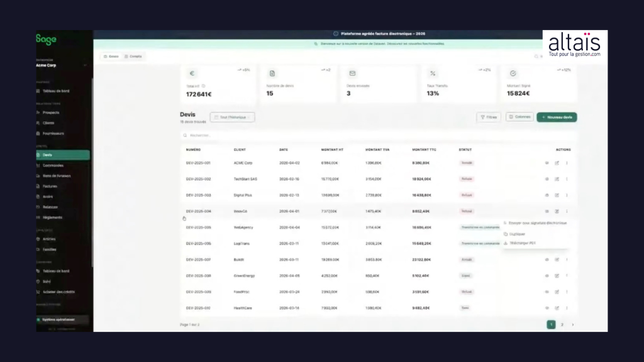View the DEV-2025-007 quote via eye icon

547,260
